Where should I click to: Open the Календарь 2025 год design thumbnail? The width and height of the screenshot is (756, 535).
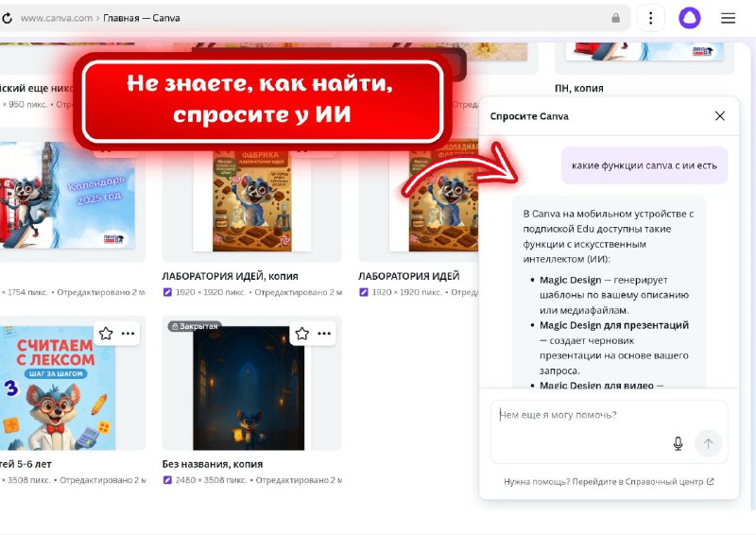pyautogui.click(x=67, y=196)
